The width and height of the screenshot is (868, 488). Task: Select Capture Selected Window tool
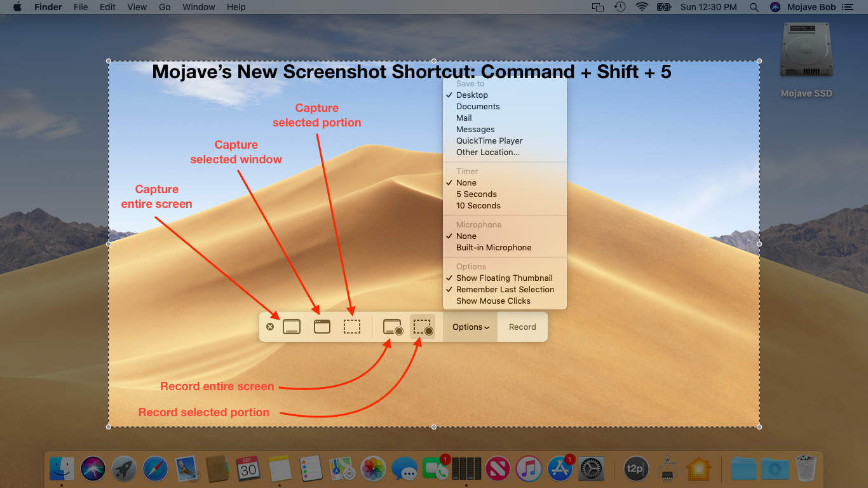[x=322, y=327]
